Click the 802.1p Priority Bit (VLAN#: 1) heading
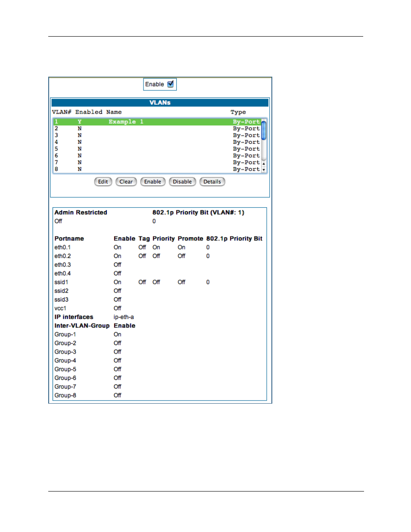This screenshot has width=411, height=532. [x=198, y=212]
